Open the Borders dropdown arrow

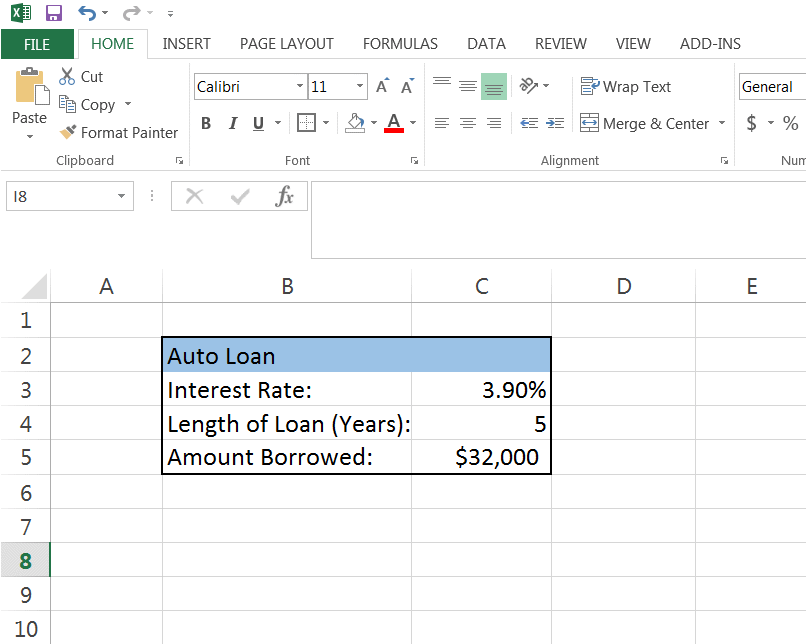(x=326, y=123)
